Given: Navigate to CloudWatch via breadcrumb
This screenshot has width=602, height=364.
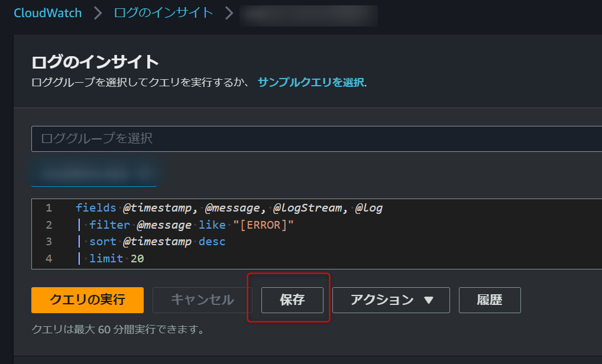Looking at the screenshot, I should tap(47, 12).
